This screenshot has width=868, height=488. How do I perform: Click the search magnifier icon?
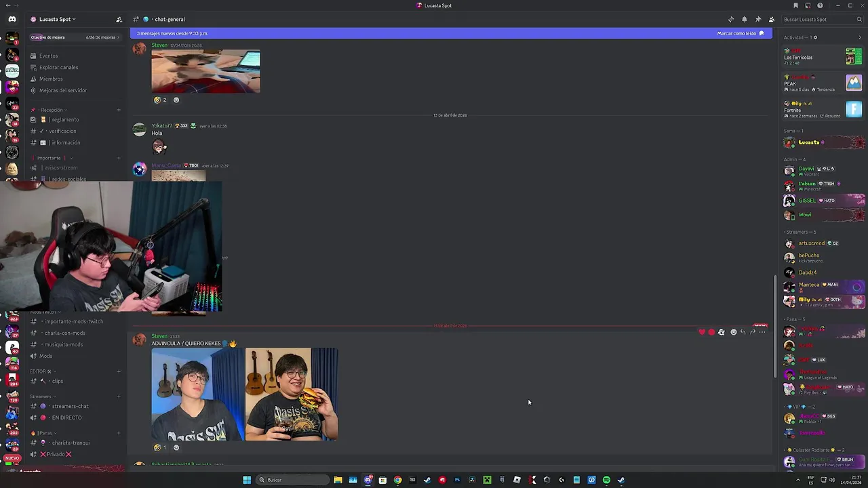pyautogui.click(x=859, y=19)
